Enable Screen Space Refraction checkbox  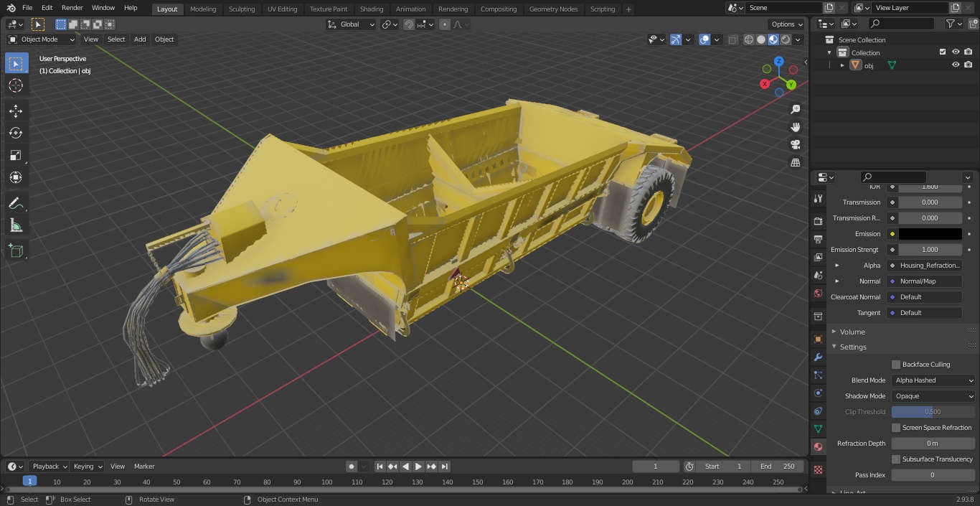tap(896, 428)
